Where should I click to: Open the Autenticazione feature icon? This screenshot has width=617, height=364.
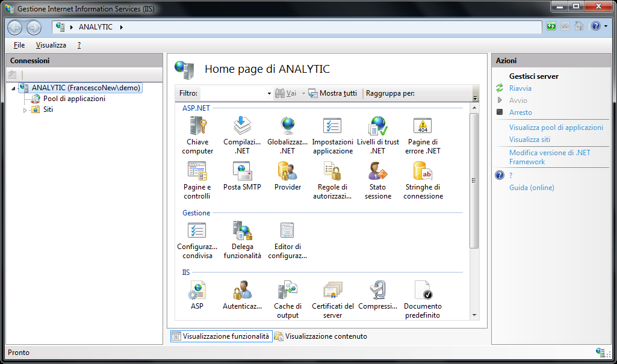[x=242, y=291]
